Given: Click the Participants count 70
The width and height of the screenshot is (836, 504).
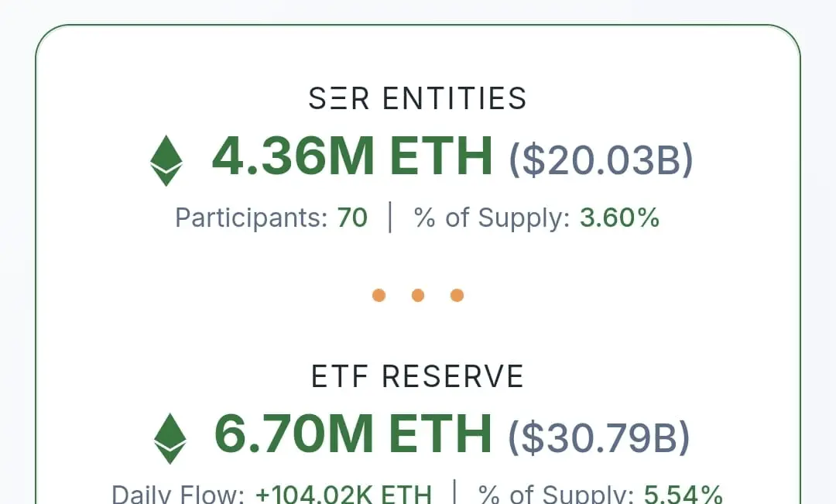Looking at the screenshot, I should (352, 218).
